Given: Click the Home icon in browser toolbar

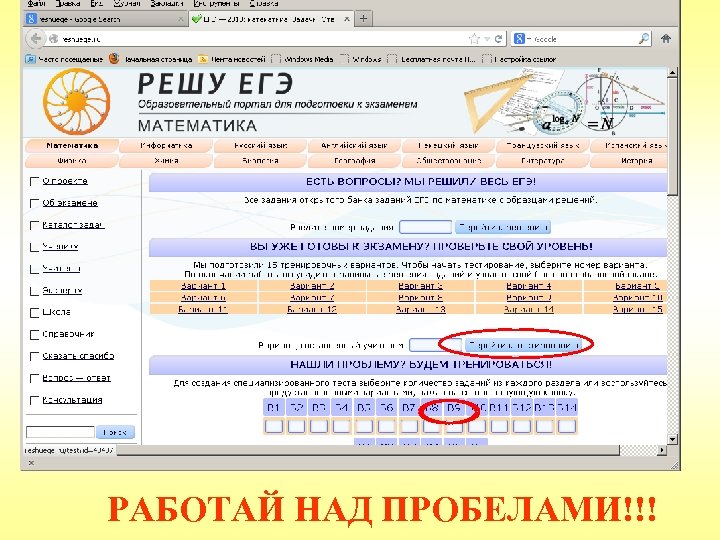Looking at the screenshot, I should [x=665, y=39].
